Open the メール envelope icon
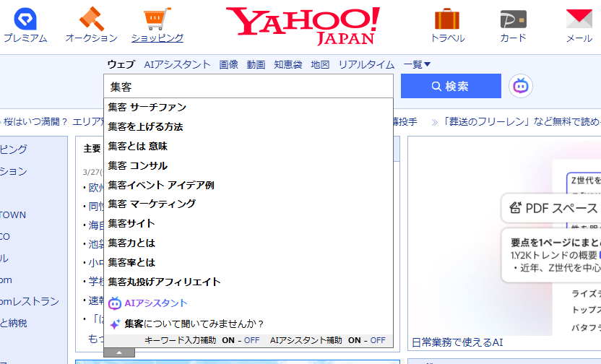601x364 pixels. pyautogui.click(x=579, y=19)
